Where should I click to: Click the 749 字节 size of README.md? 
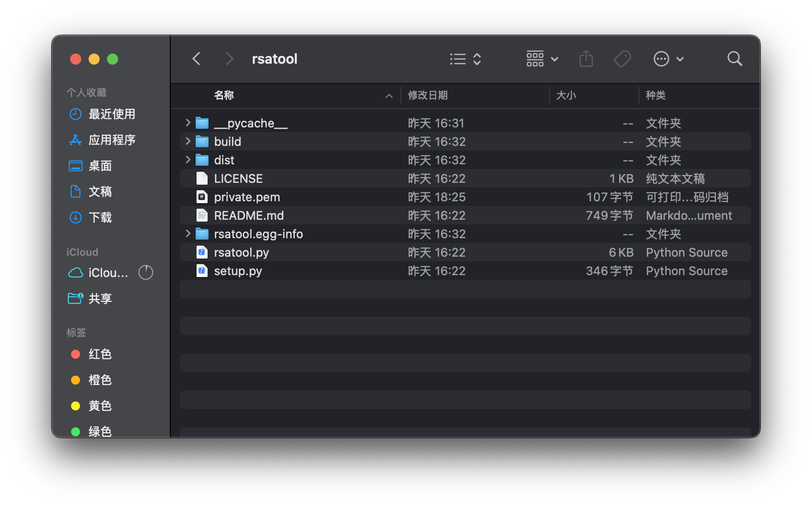[609, 216]
